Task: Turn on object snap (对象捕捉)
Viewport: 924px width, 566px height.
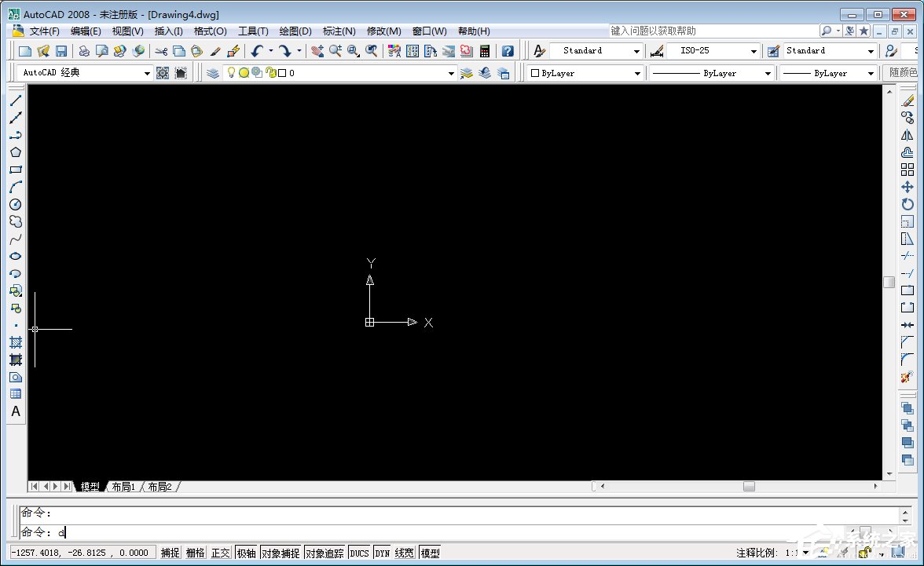Action: [x=280, y=552]
